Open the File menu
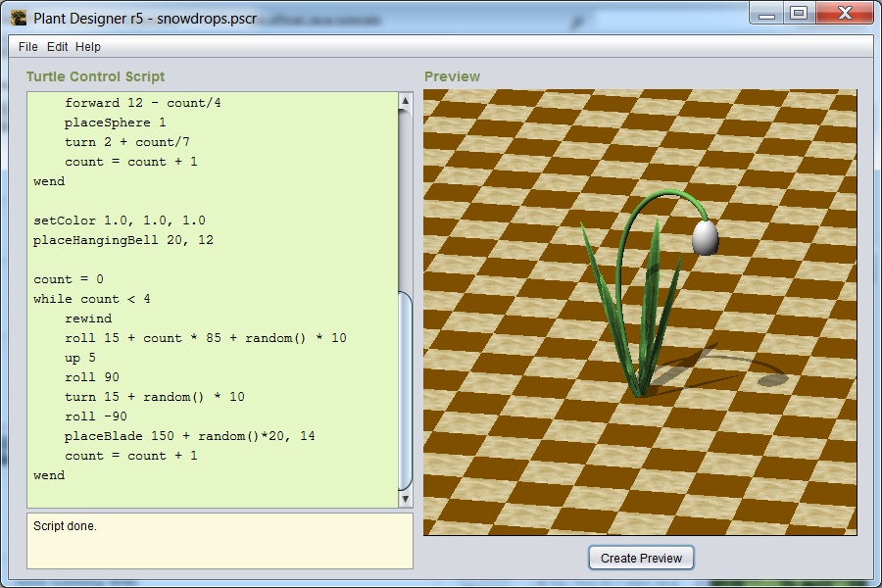Image resolution: width=882 pixels, height=588 pixels. [27, 47]
